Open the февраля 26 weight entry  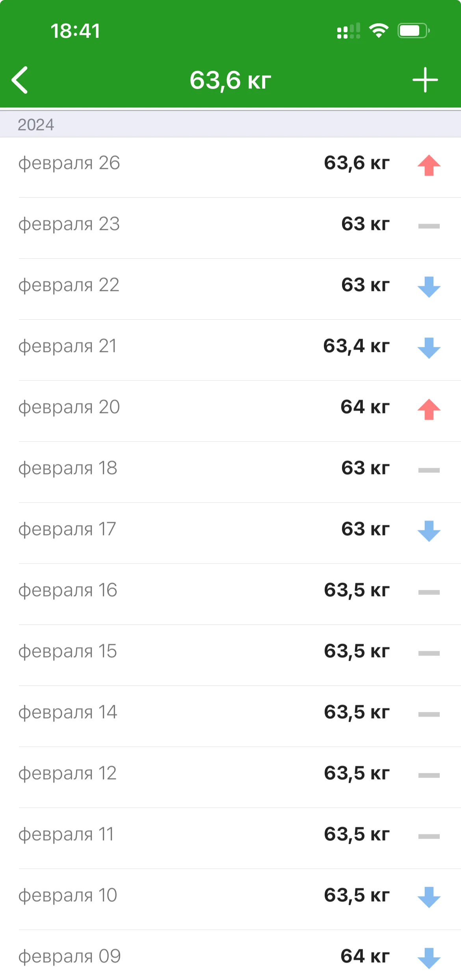tap(230, 164)
